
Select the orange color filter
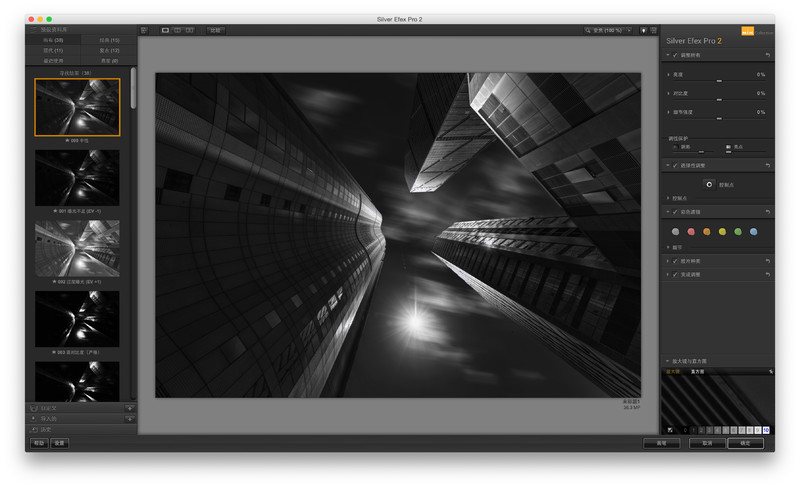coord(707,232)
